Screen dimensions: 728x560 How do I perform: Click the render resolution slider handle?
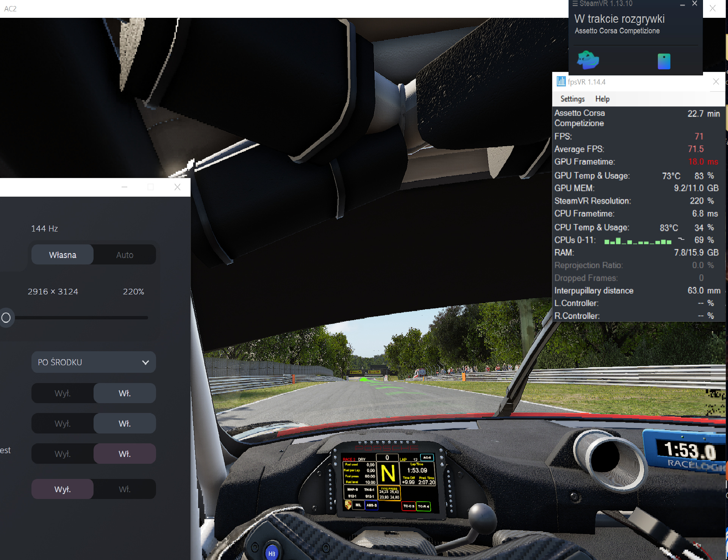click(x=6, y=318)
